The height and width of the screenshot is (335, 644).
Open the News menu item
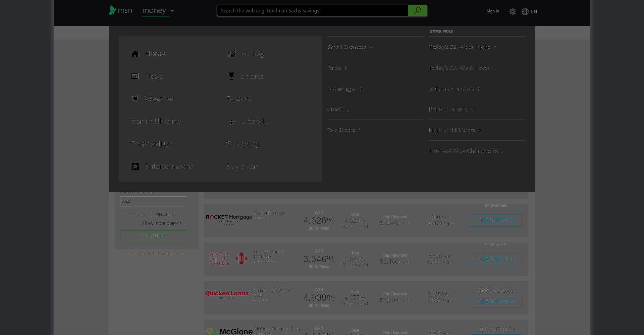154,76
